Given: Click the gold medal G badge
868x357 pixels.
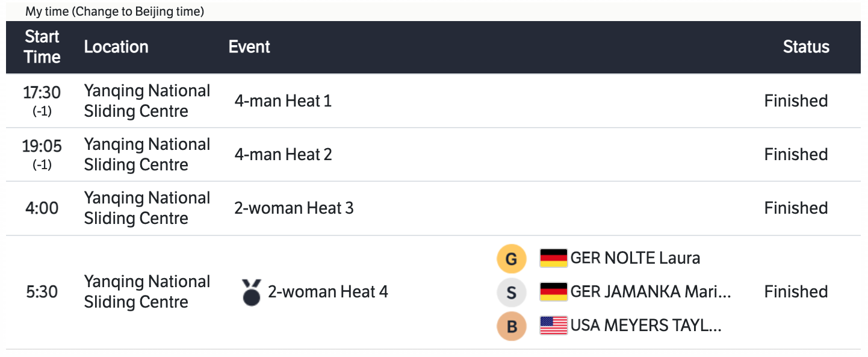Looking at the screenshot, I should pos(511,259).
